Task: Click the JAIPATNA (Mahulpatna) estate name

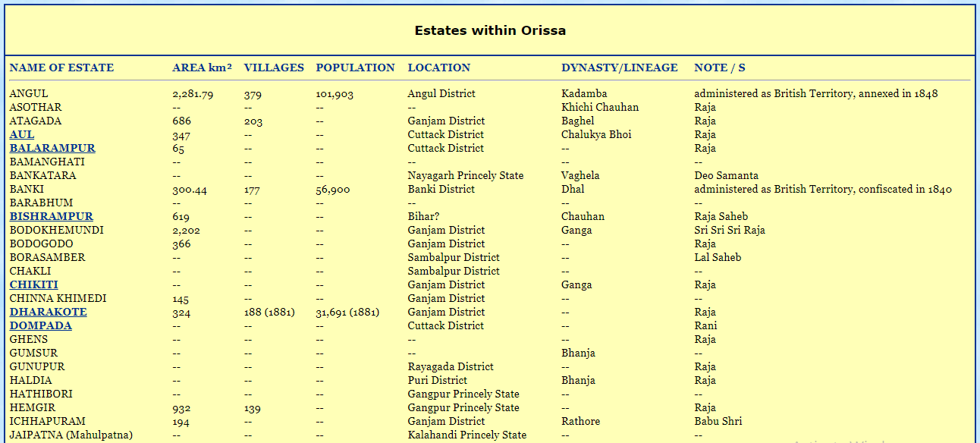Action: click(x=71, y=435)
